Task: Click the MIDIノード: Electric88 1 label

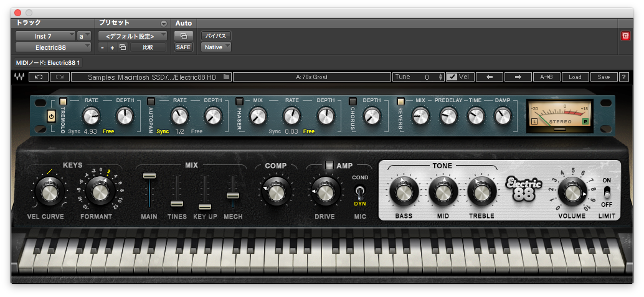Action: pyautogui.click(x=48, y=63)
